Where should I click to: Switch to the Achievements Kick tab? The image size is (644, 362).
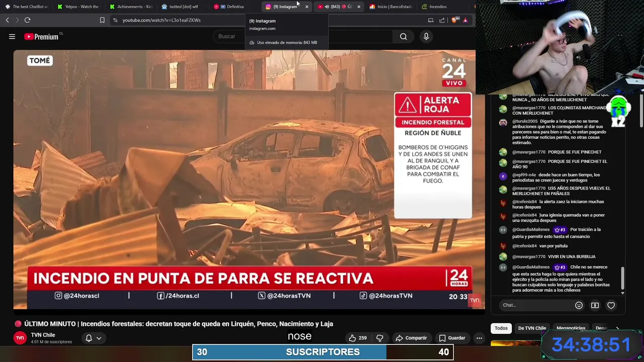[x=131, y=7]
